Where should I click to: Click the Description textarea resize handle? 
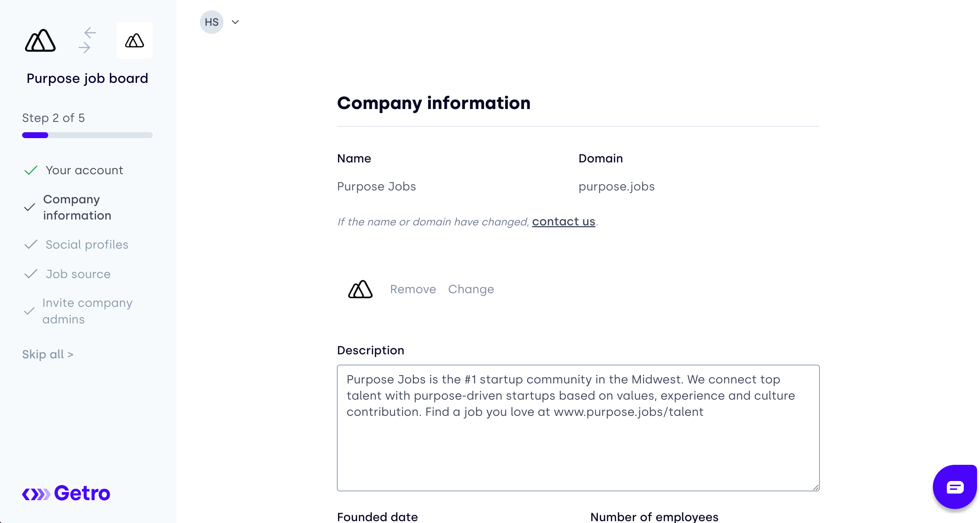pyautogui.click(x=816, y=487)
